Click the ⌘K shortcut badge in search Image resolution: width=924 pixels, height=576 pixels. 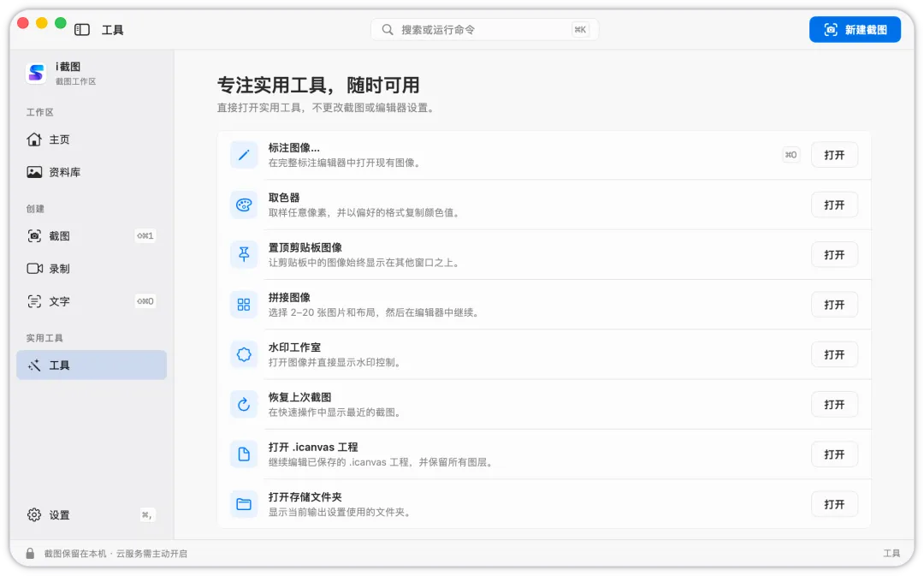click(x=580, y=29)
